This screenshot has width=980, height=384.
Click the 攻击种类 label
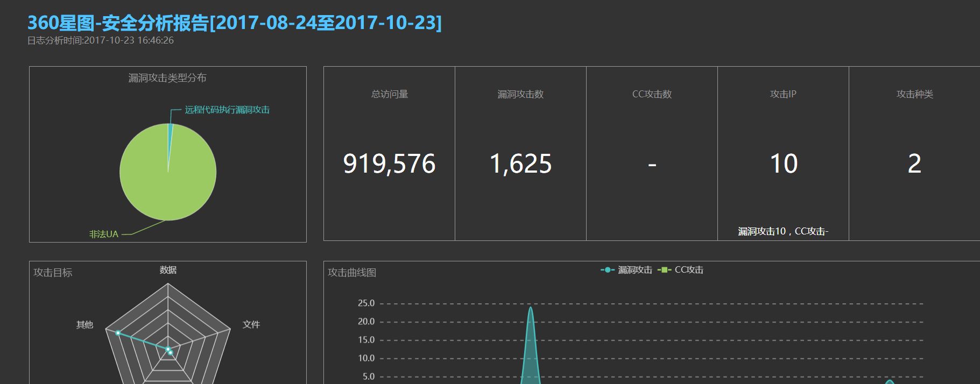(x=914, y=94)
